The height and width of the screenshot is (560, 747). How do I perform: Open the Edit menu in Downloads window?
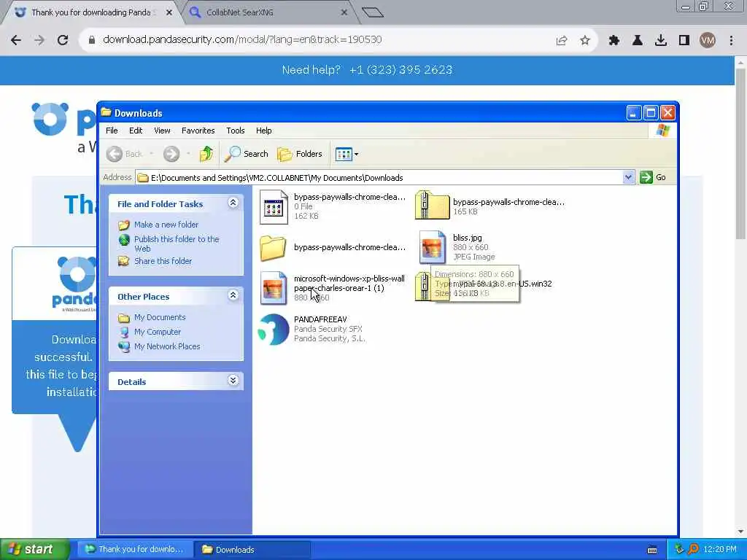click(136, 131)
